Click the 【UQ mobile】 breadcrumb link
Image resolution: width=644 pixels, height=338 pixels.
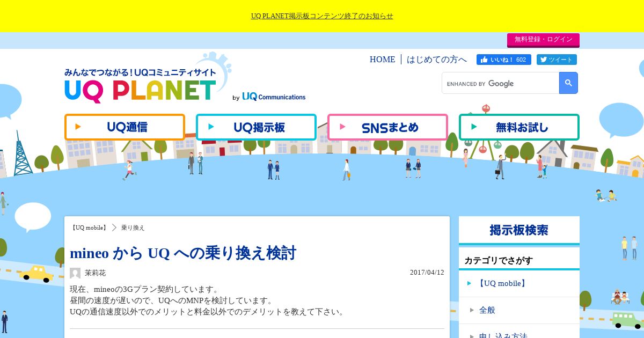pos(89,227)
